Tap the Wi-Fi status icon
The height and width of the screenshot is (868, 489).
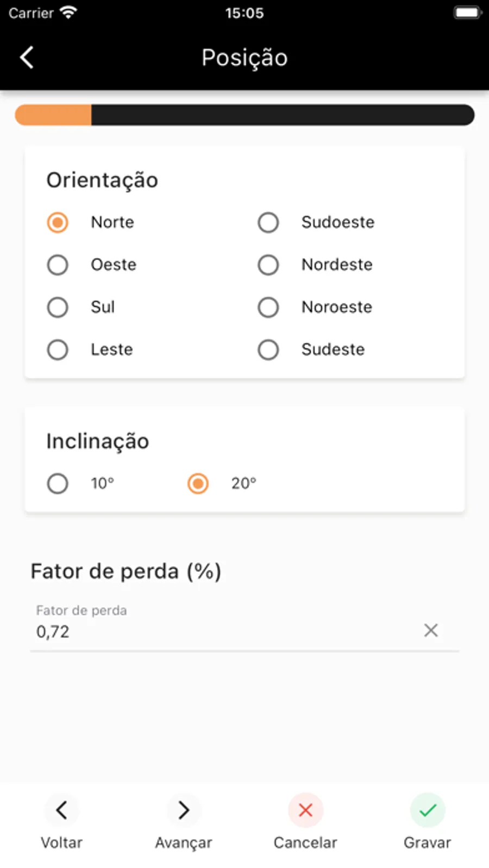[x=68, y=12]
